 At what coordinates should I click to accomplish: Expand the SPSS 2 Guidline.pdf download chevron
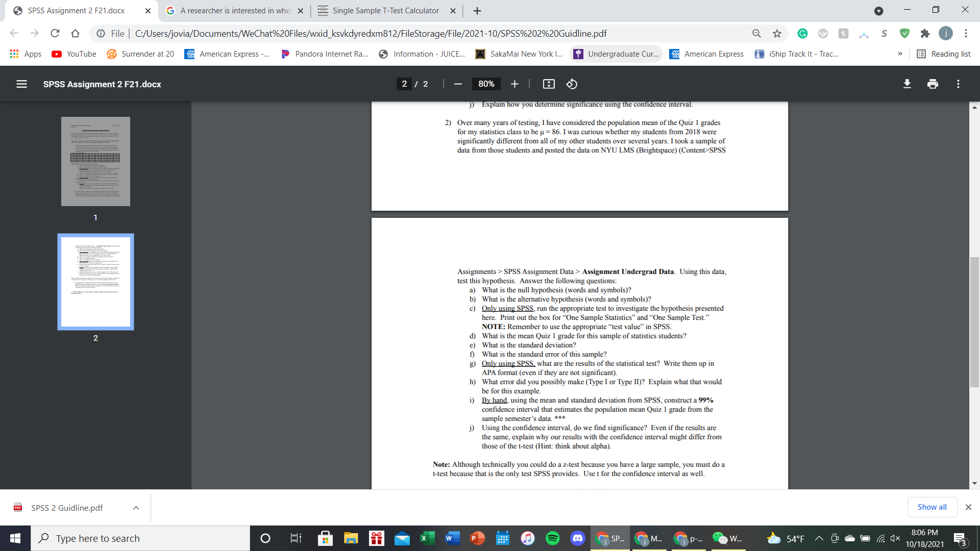pos(135,507)
